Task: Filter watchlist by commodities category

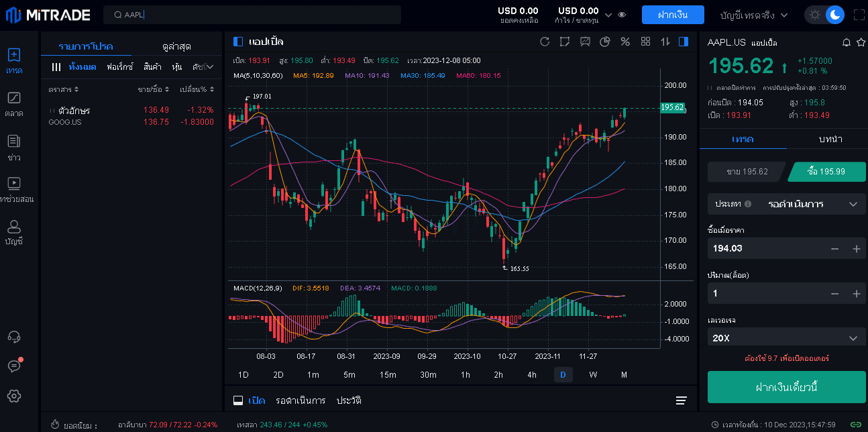Action: pos(152,67)
